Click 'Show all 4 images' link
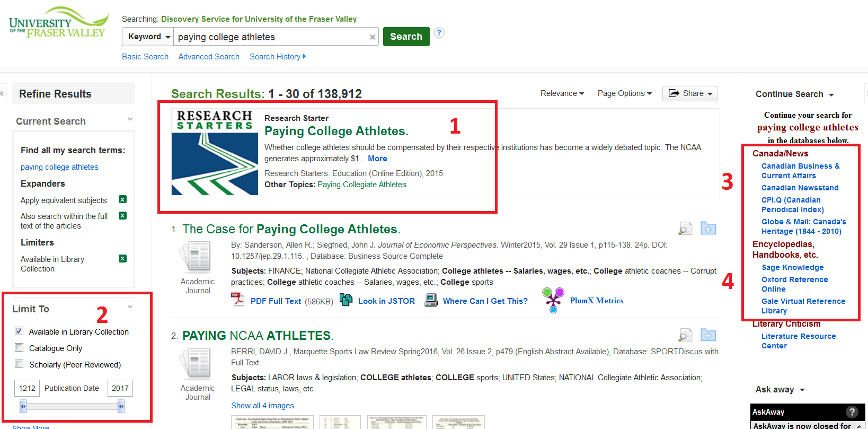868x429 pixels. click(x=262, y=406)
